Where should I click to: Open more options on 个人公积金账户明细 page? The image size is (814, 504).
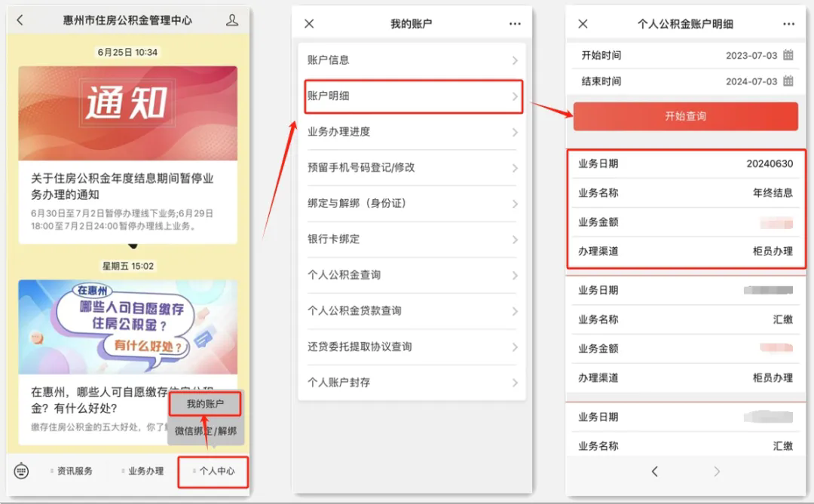(x=788, y=24)
